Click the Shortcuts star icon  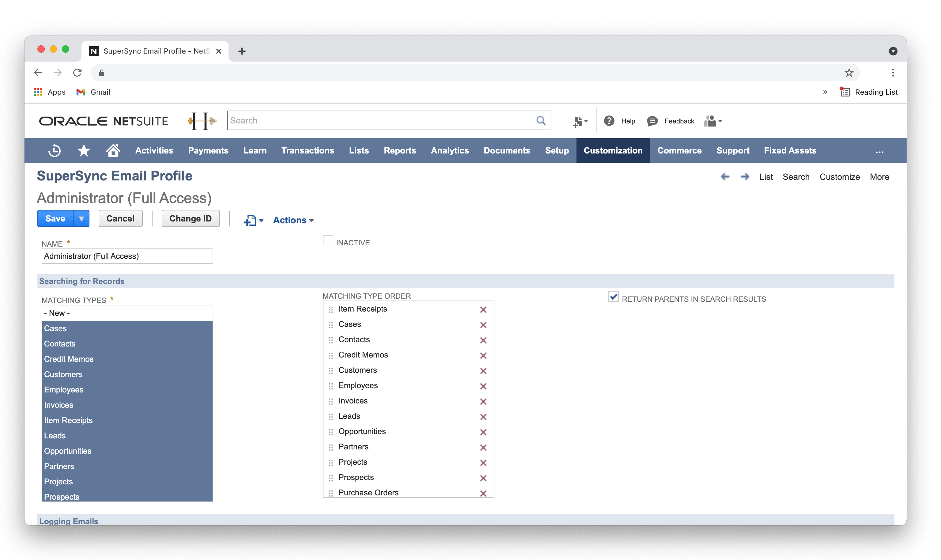[x=83, y=150]
